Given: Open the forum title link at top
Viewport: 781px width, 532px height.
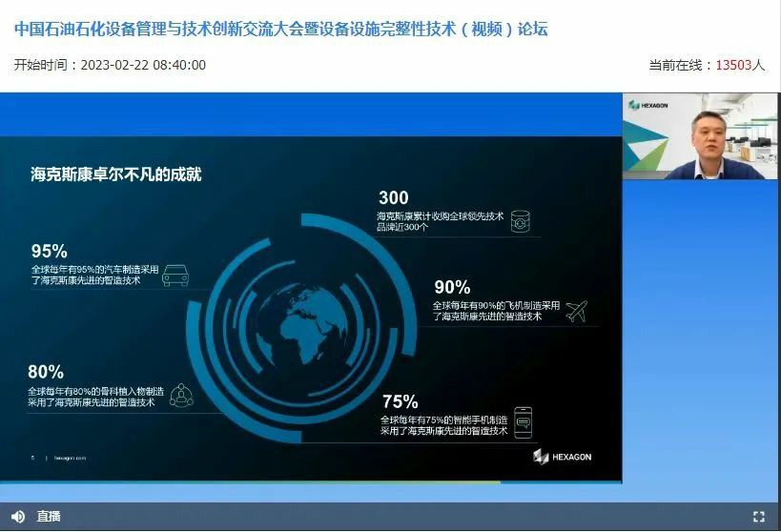Looking at the screenshot, I should (x=280, y=29).
